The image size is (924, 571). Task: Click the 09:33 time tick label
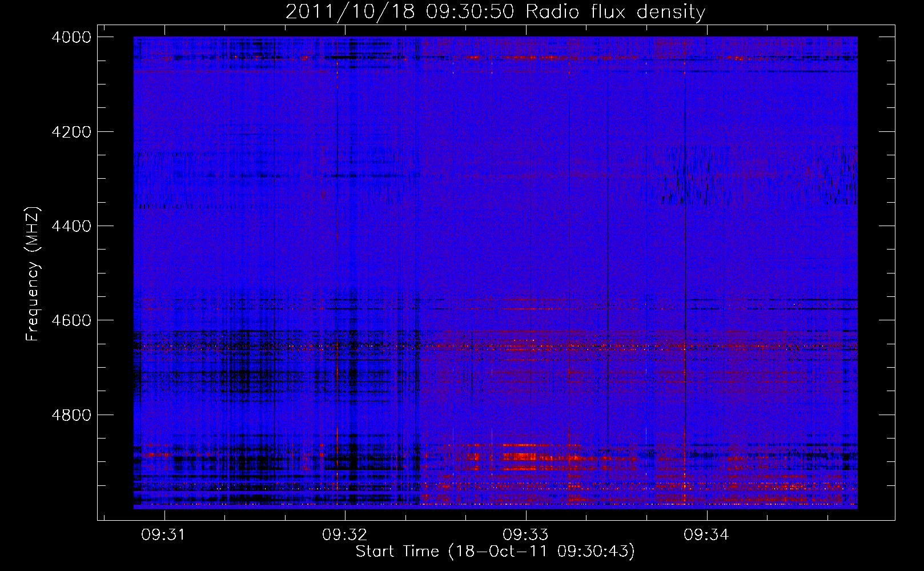click(525, 534)
